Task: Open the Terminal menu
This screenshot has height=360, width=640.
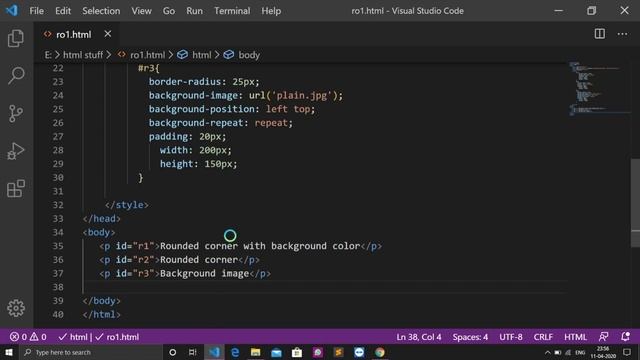Action: (232, 11)
